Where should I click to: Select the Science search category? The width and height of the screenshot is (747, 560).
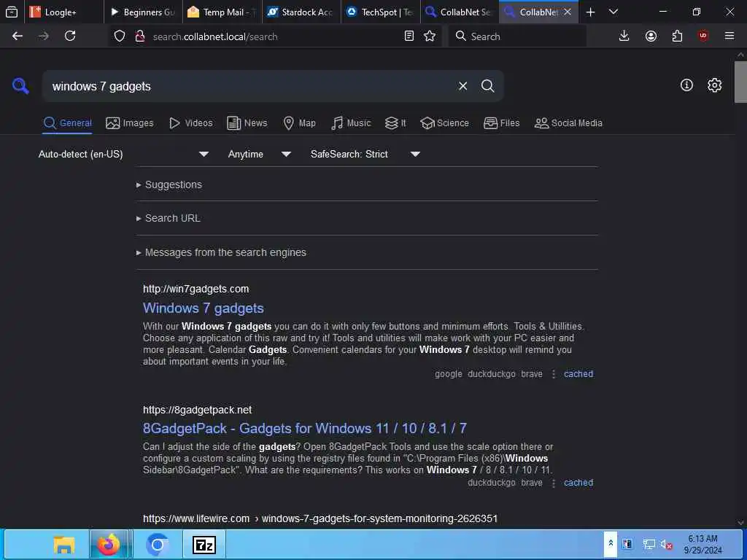(444, 123)
